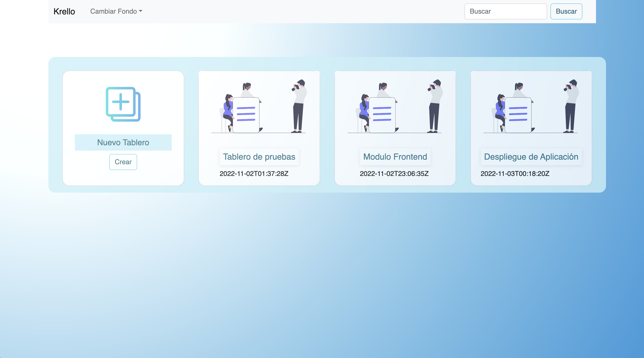Click the Modulo Frontend illustration thumbnail
Image resolution: width=644 pixels, height=358 pixels.
tap(395, 106)
